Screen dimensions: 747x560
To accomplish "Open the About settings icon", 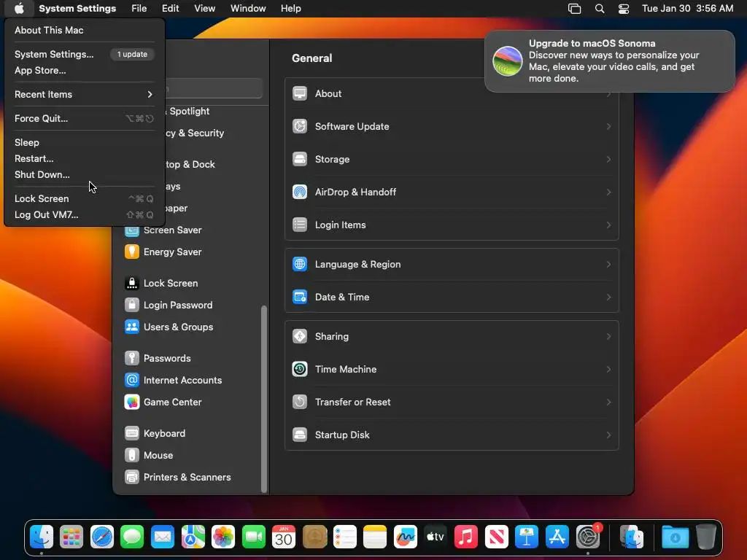I will pos(300,93).
